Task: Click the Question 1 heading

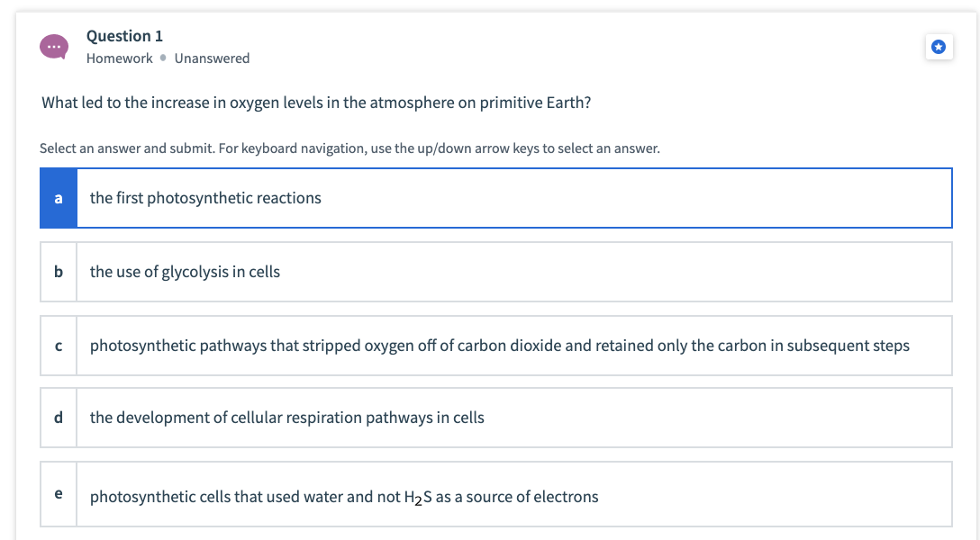Action: pos(124,36)
